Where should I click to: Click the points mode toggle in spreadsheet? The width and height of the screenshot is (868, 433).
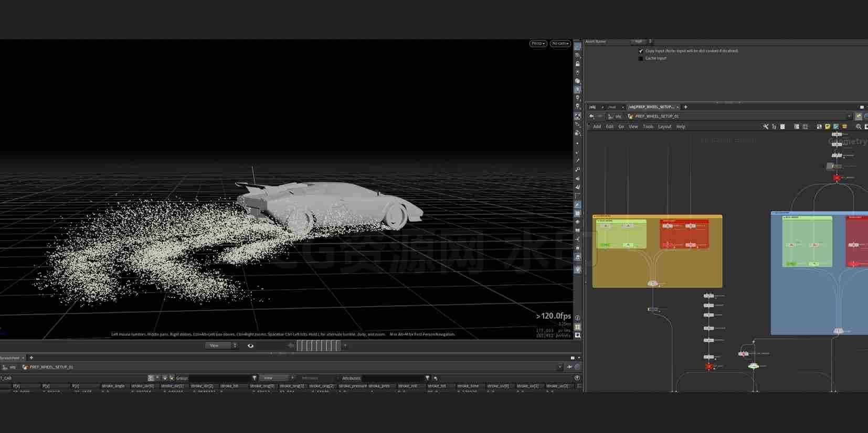tap(151, 378)
